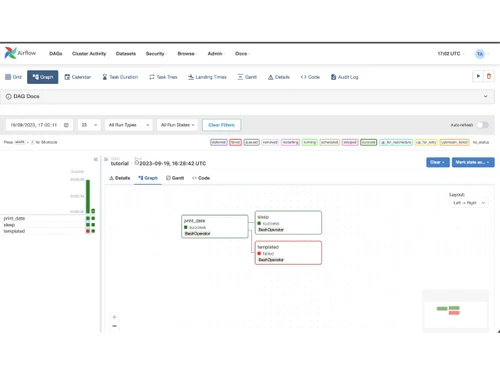
Task: Select the print_date node in graph
Action: pyautogui.click(x=215, y=226)
